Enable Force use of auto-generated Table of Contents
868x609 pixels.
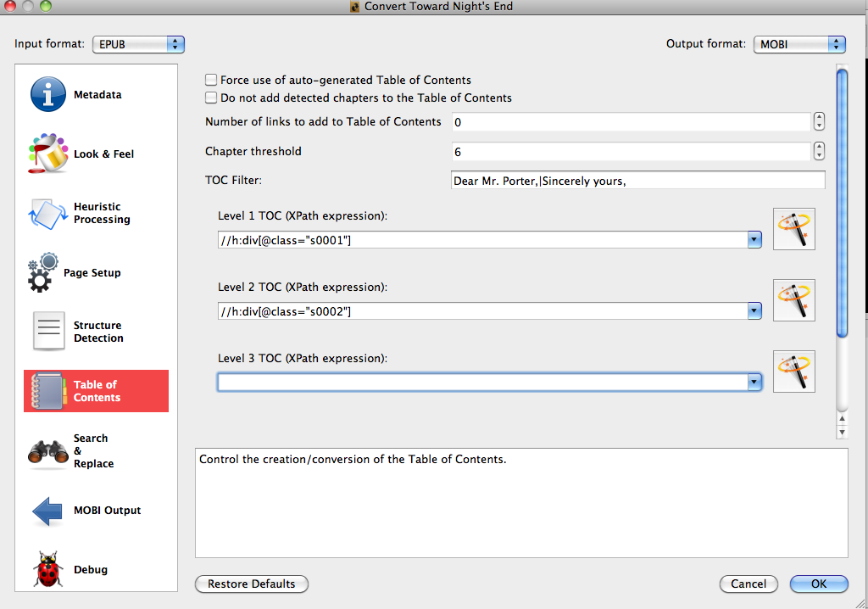211,80
